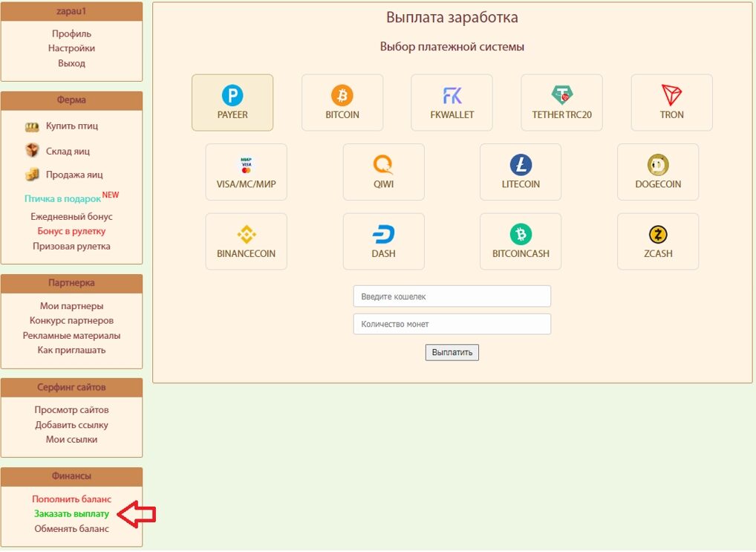Screen dimensions: 756x552
Task: Pick BINANCECOIN payment system
Action: tap(247, 241)
